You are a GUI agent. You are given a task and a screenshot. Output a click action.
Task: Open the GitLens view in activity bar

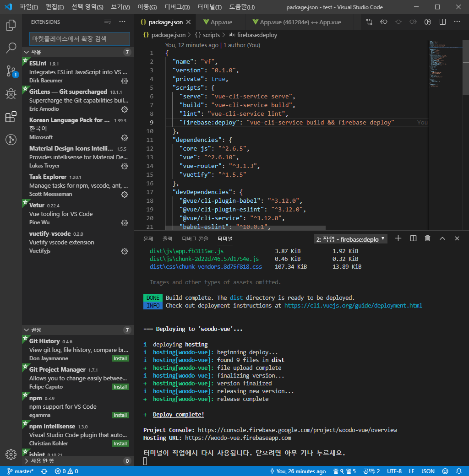tap(11, 140)
